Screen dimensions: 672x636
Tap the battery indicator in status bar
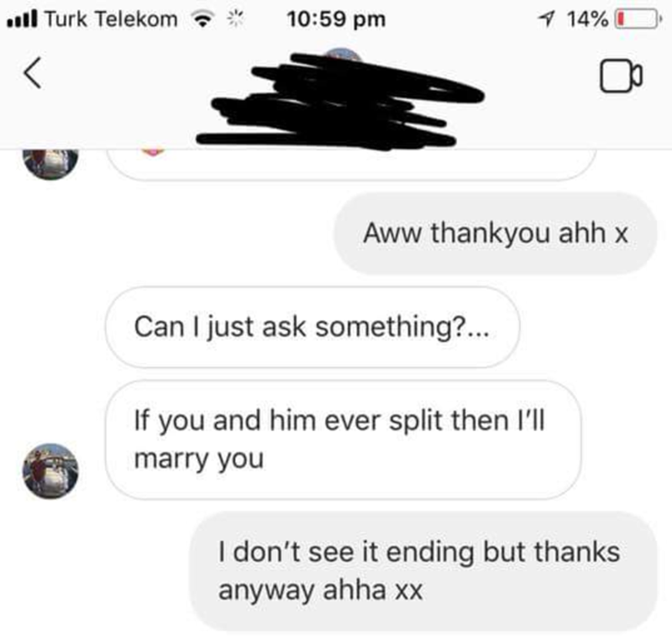tap(638, 19)
